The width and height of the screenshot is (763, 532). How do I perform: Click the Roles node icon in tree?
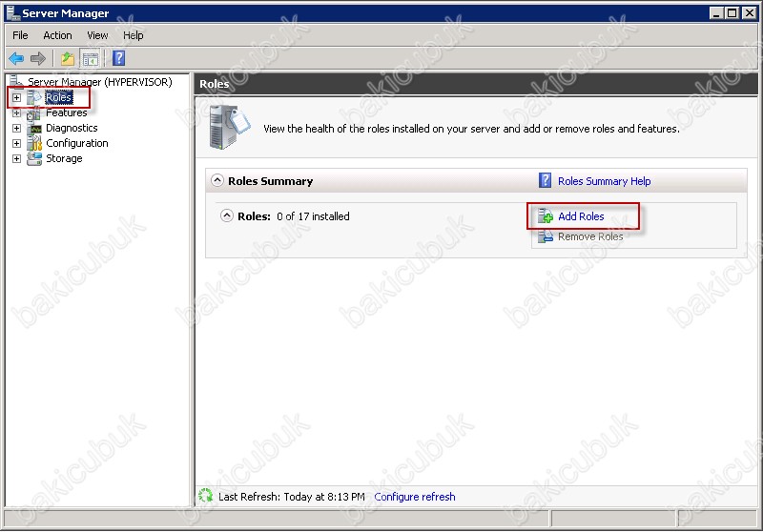point(34,97)
